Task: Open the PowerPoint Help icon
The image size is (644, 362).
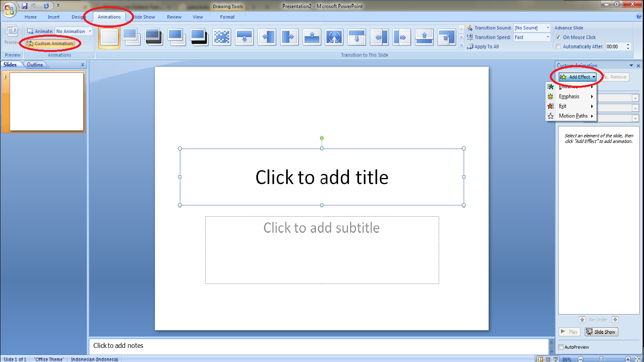Action: [639, 17]
